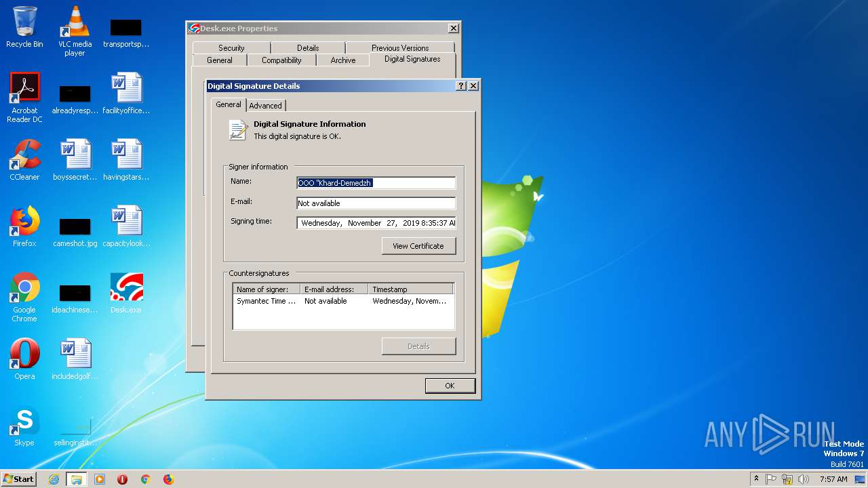
Task: Switch to the Advanced tab
Action: pos(265,106)
